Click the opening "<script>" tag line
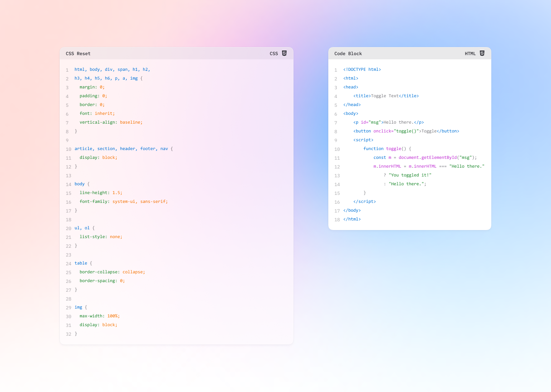The width and height of the screenshot is (551, 392). point(364,140)
